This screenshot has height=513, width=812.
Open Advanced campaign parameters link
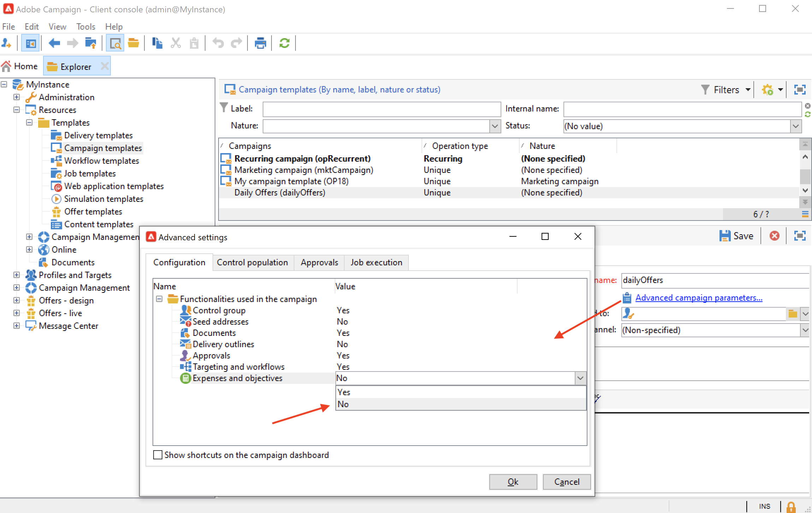[x=699, y=298]
